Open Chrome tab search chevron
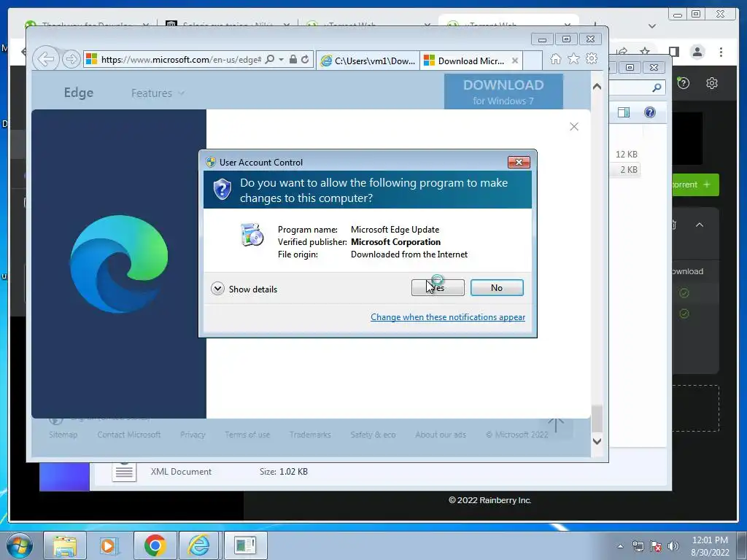747x560 pixels. 652,26
